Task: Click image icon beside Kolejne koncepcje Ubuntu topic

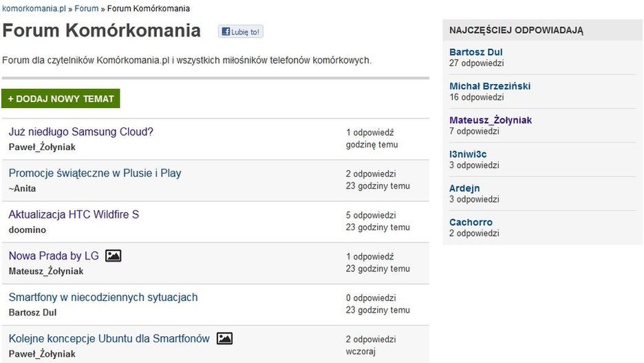Action: pos(224,339)
